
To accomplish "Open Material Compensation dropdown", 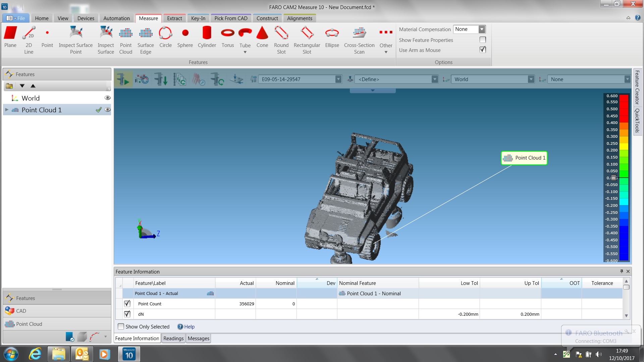I will (482, 29).
